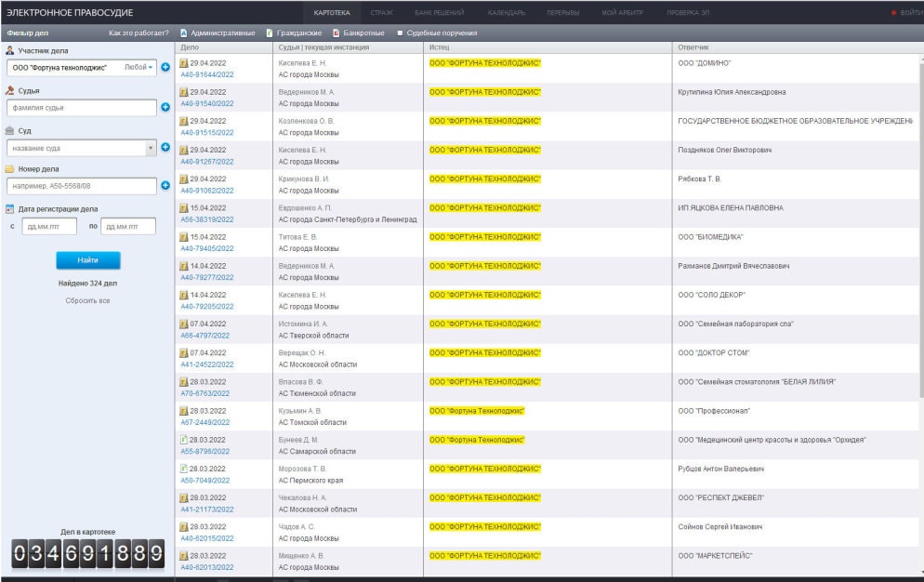Image resolution: width=924 pixels, height=582 pixels.
Task: Click document icon for case А55-8796/2022
Action: point(184,439)
